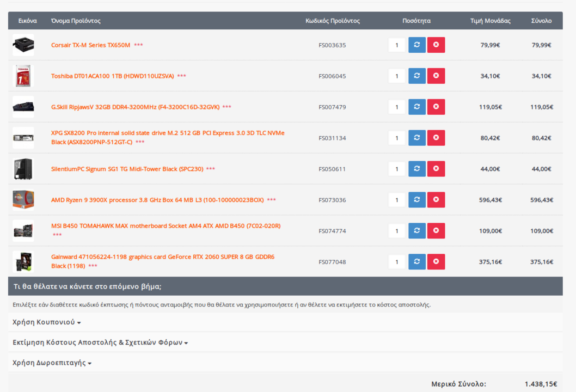The height and width of the screenshot is (392, 576).
Task: Click quantity field for XPG SX8200 Pro
Action: [x=397, y=138]
